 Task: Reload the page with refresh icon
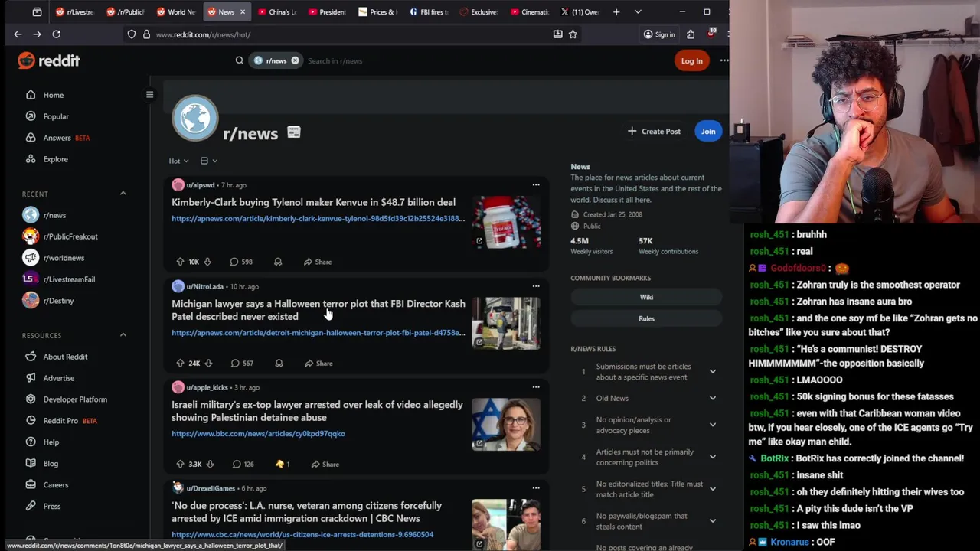56,34
